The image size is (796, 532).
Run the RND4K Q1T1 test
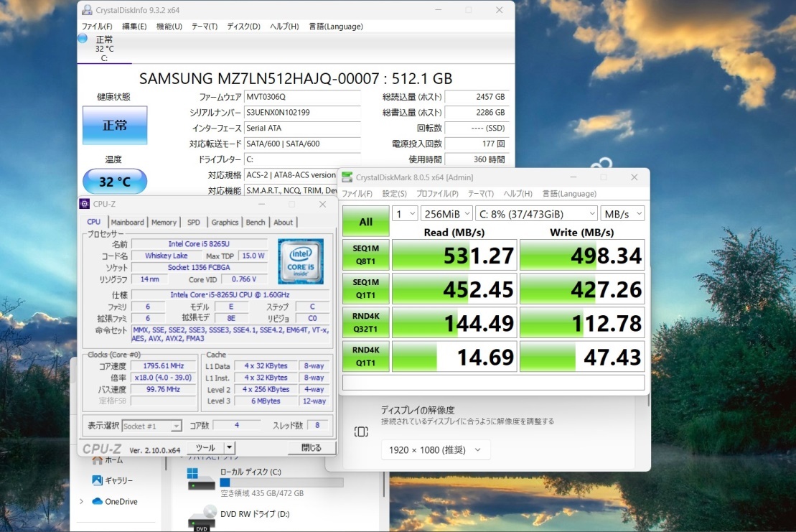pos(365,356)
